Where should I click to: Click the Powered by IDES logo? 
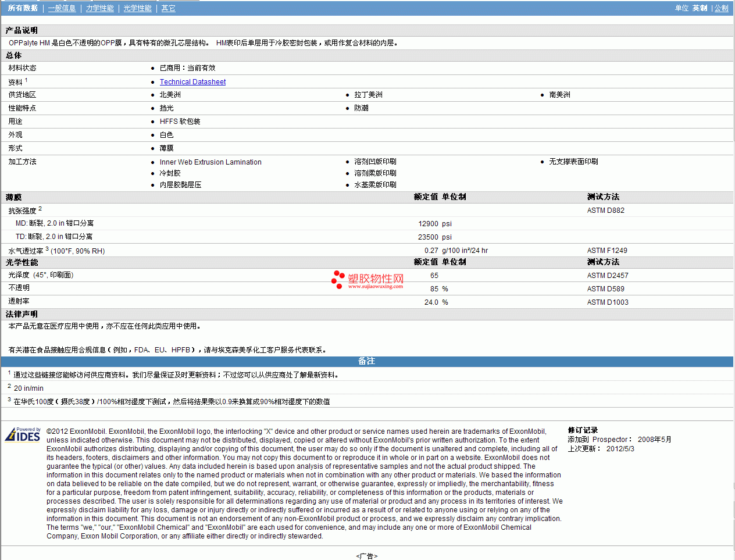click(x=23, y=434)
